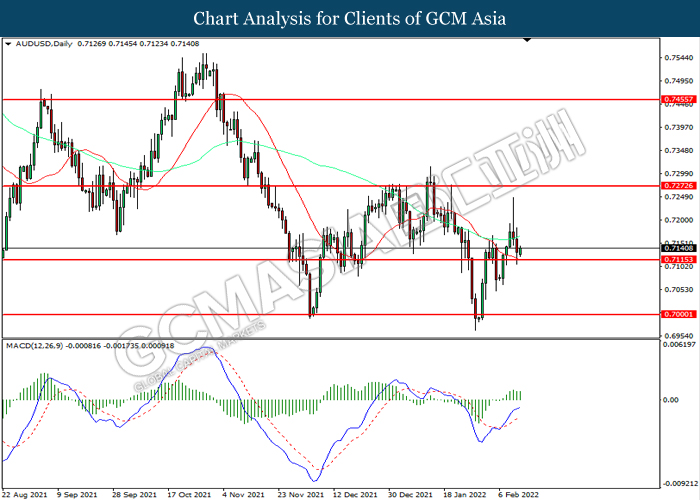
Task: Click the 0.72000 price axis value
Action: [x=679, y=220]
